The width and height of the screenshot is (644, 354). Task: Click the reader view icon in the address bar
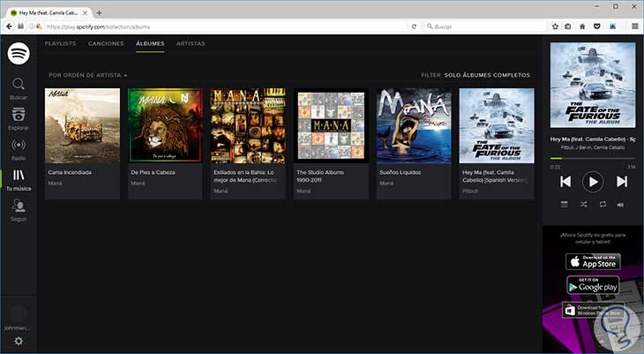click(20, 26)
